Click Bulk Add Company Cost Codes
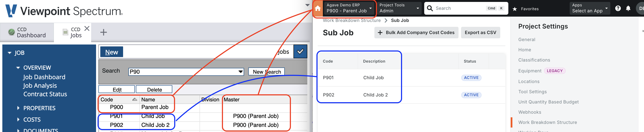 coord(416,33)
